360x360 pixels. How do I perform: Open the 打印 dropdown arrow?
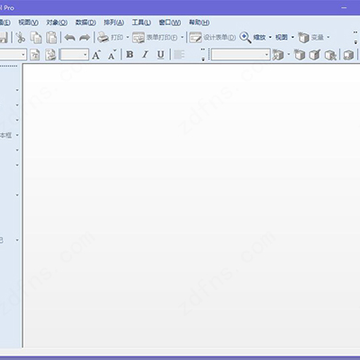click(x=127, y=37)
